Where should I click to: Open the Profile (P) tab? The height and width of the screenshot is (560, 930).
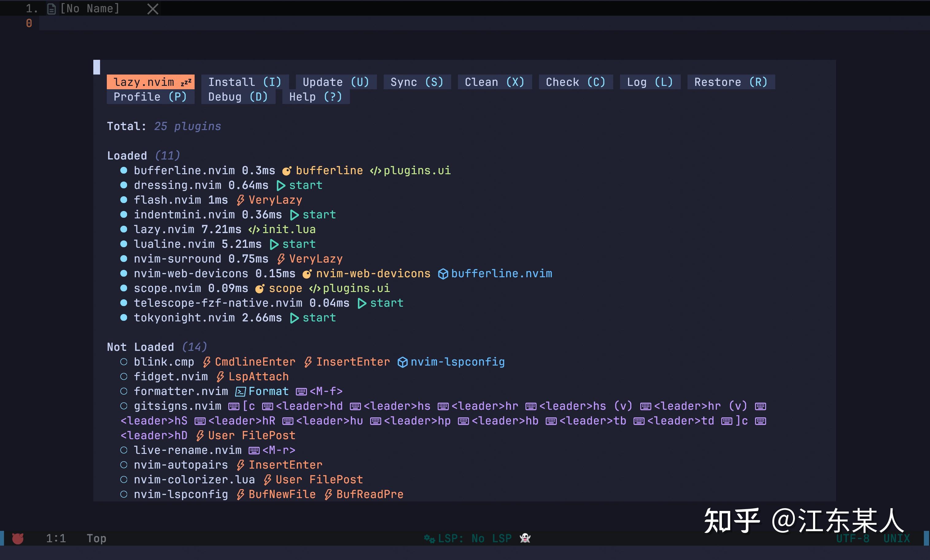click(x=150, y=97)
